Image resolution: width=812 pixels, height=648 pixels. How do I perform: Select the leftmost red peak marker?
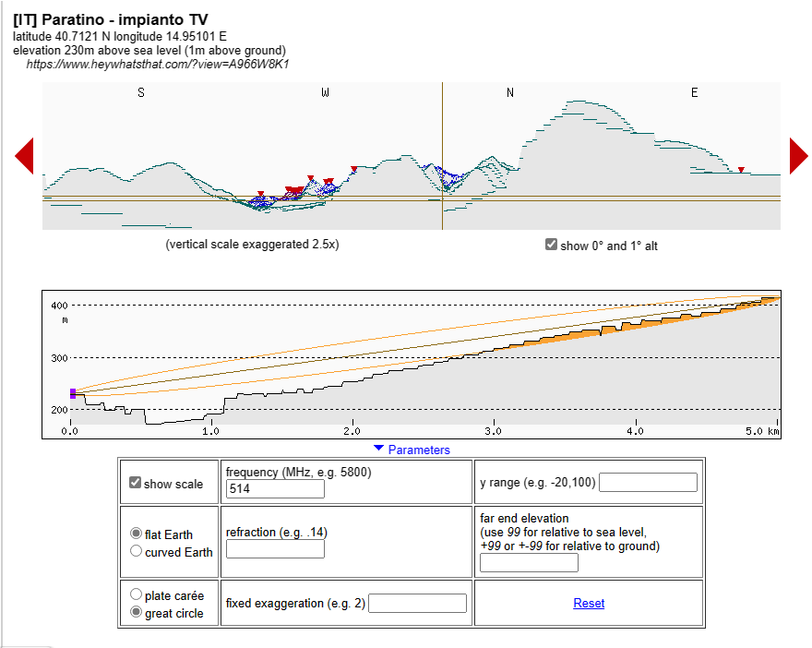[261, 194]
